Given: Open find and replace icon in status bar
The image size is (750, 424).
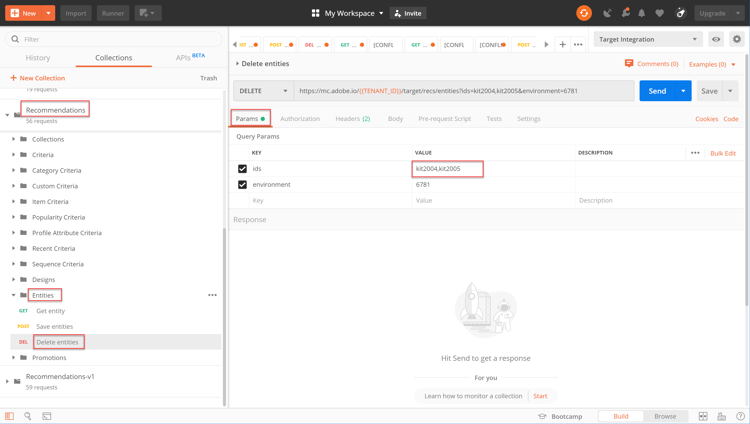Looking at the screenshot, I should [x=28, y=416].
